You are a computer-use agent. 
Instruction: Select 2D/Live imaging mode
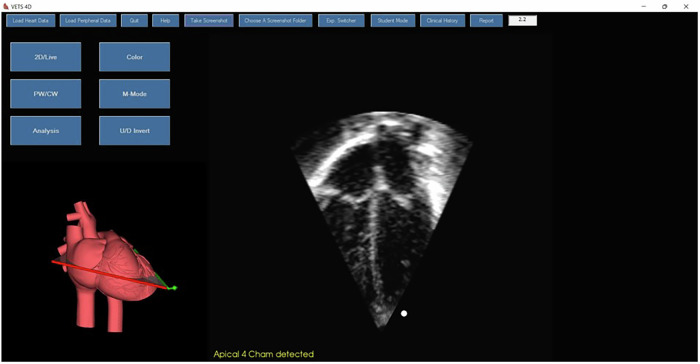(x=46, y=57)
